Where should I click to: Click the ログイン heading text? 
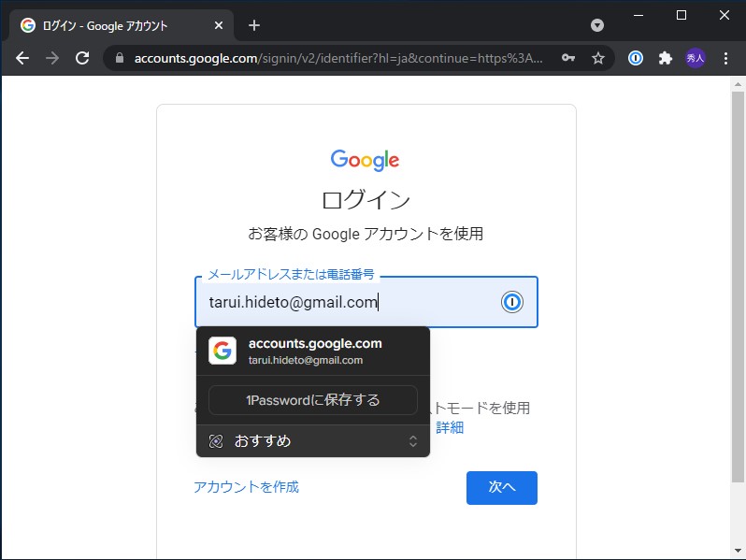pos(366,200)
